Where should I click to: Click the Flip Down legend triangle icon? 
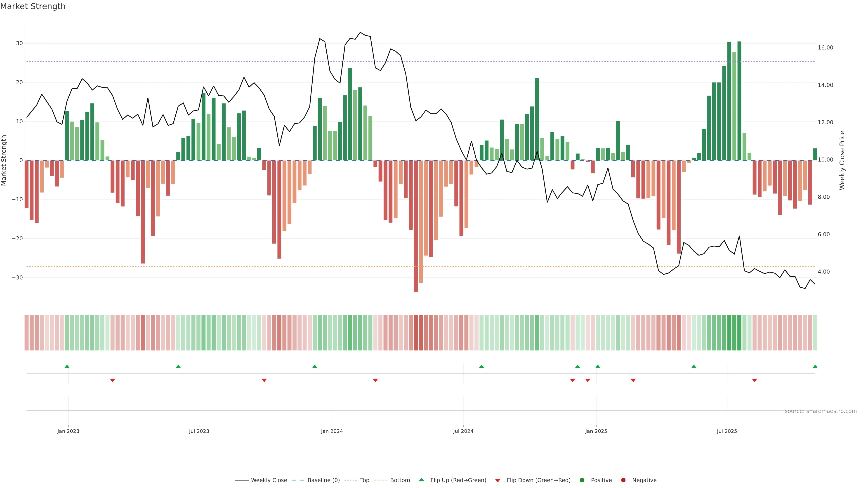[x=498, y=480]
